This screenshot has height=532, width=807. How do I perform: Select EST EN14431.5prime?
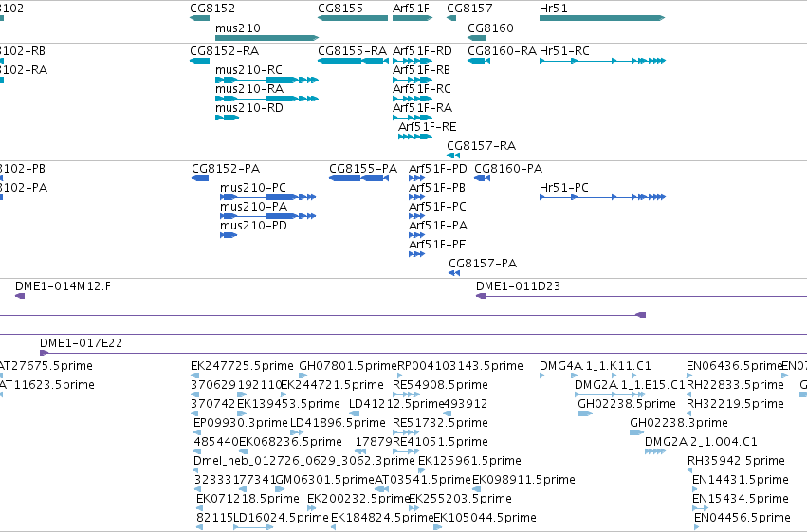pyautogui.click(x=695, y=489)
